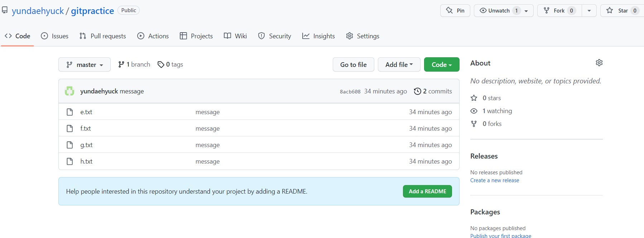View the 0 tags link
644x238 pixels.
(170, 64)
